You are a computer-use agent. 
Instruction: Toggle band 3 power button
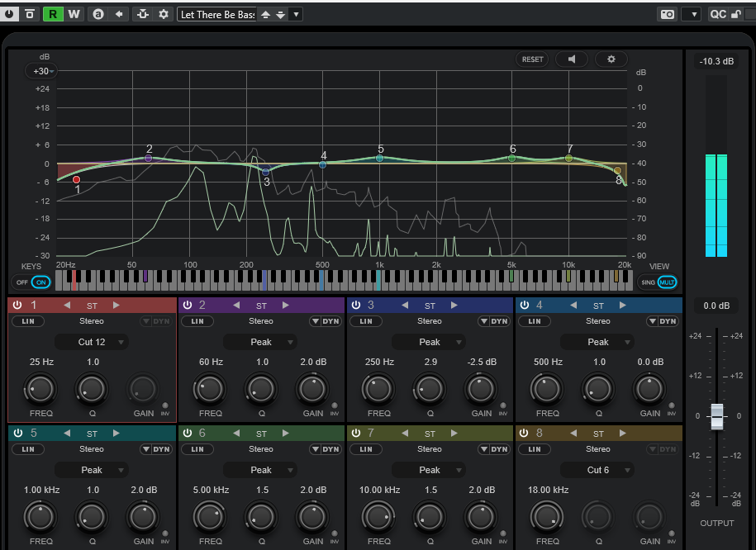(x=356, y=305)
